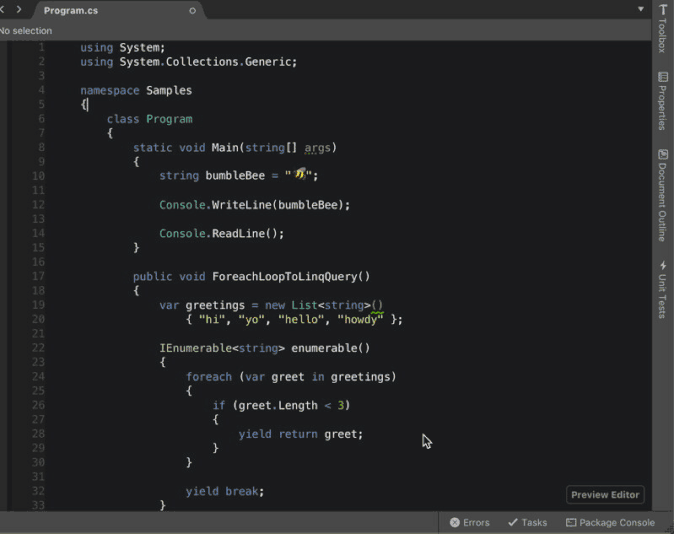
Task: Open the Toolbox side panel
Action: pos(662,29)
